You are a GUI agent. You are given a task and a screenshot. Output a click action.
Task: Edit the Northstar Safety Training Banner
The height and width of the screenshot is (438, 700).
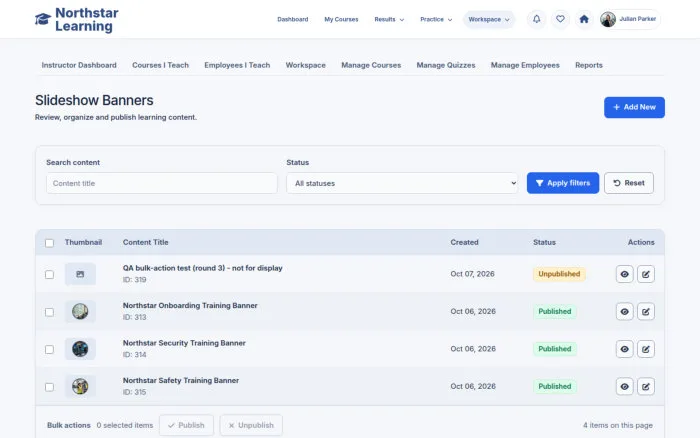(646, 387)
